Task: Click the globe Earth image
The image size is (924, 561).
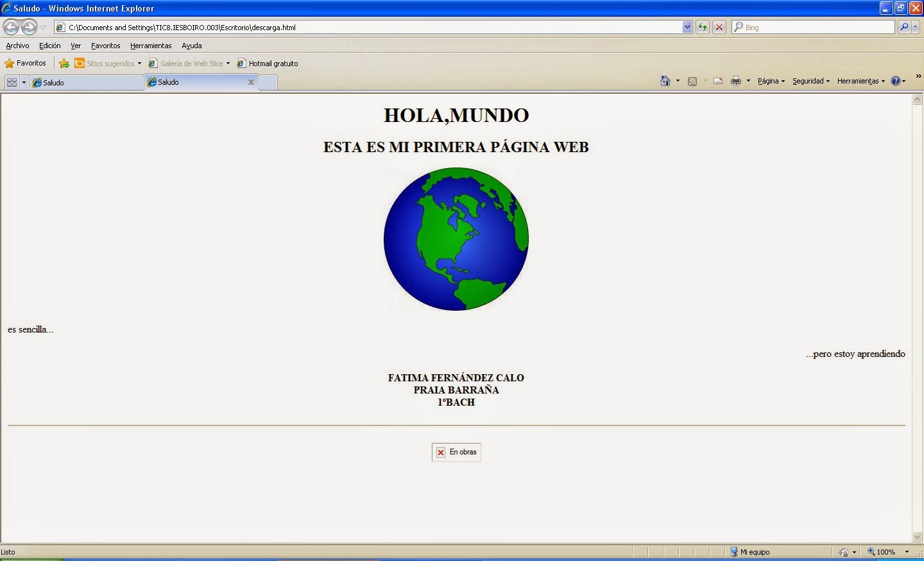Action: point(456,239)
